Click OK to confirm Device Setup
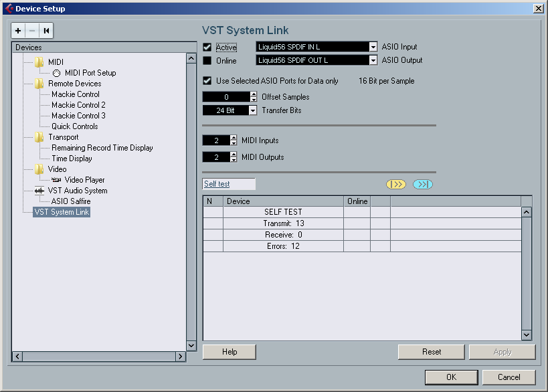 452,377
